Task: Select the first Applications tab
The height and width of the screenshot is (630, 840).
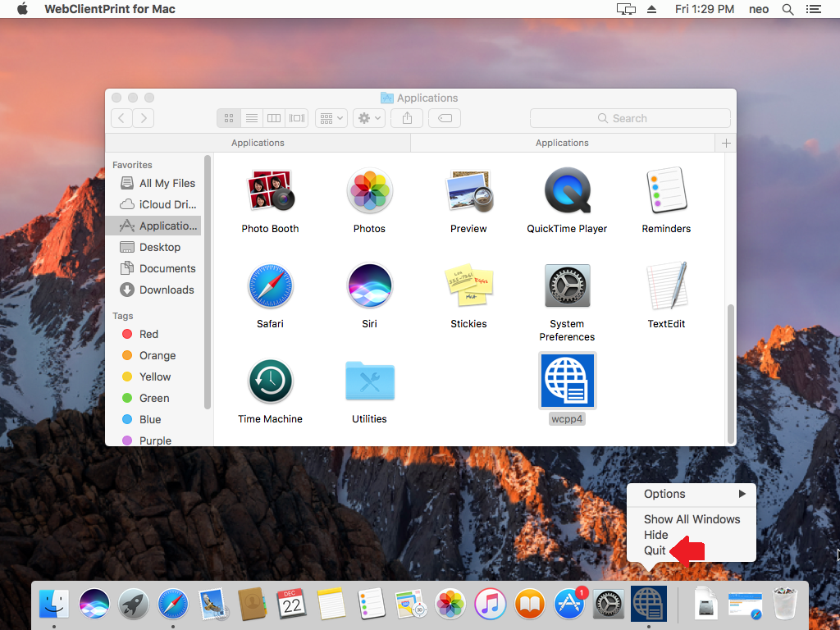Action: pos(258,143)
